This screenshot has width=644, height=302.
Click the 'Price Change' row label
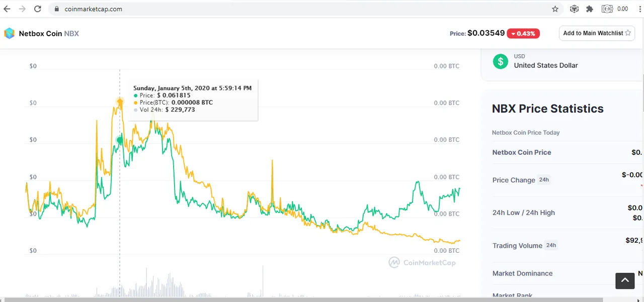[x=514, y=180]
